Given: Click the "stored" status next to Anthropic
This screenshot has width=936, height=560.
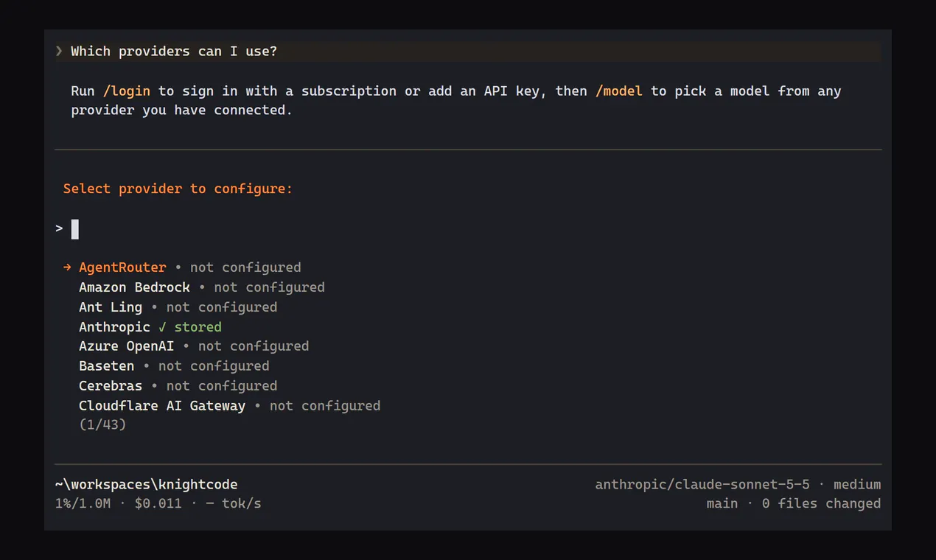Looking at the screenshot, I should (198, 327).
